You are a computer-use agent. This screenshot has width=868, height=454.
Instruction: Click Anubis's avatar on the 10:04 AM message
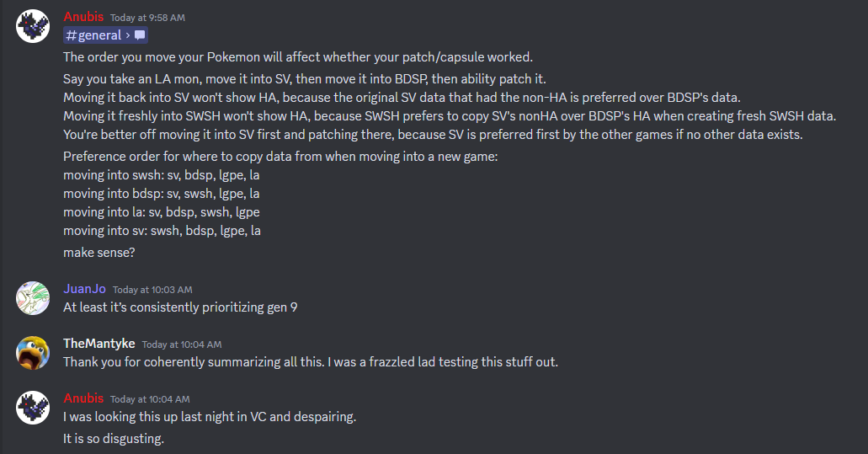tap(32, 408)
